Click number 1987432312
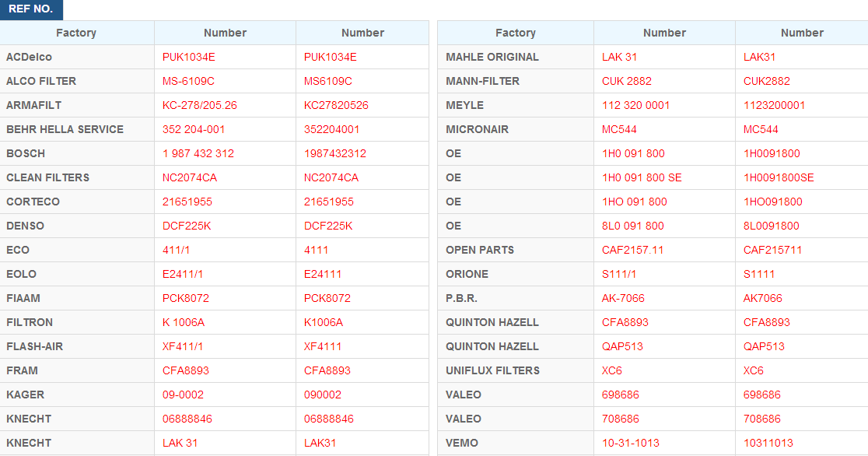Viewport: 868px width, 456px height. click(335, 153)
